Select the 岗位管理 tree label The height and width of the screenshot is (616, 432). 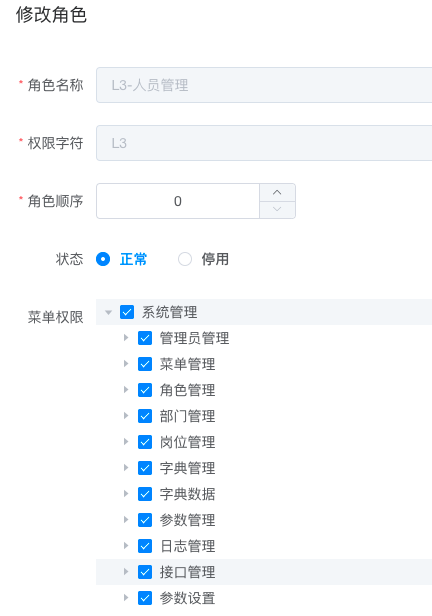click(187, 442)
